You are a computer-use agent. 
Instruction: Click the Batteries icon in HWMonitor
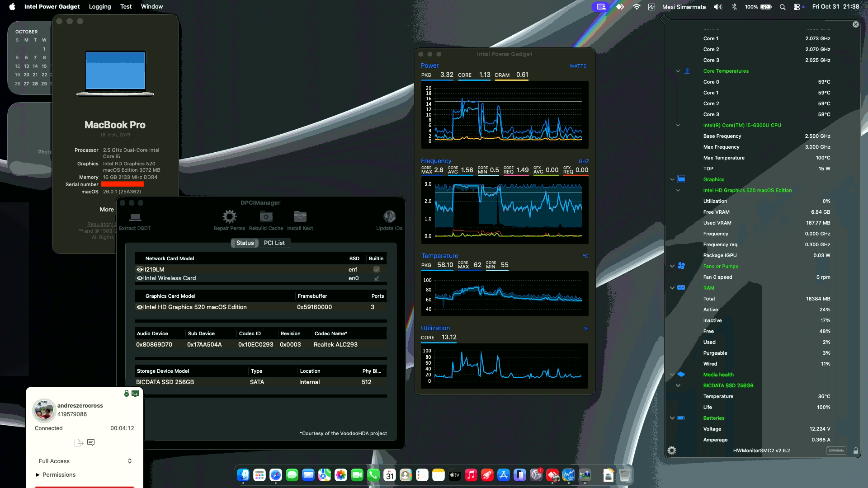[681, 418]
